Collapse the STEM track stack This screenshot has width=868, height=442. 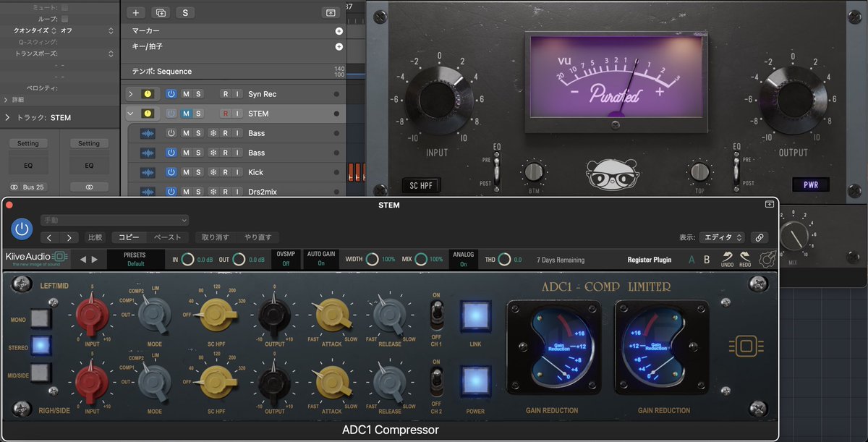pyautogui.click(x=130, y=114)
